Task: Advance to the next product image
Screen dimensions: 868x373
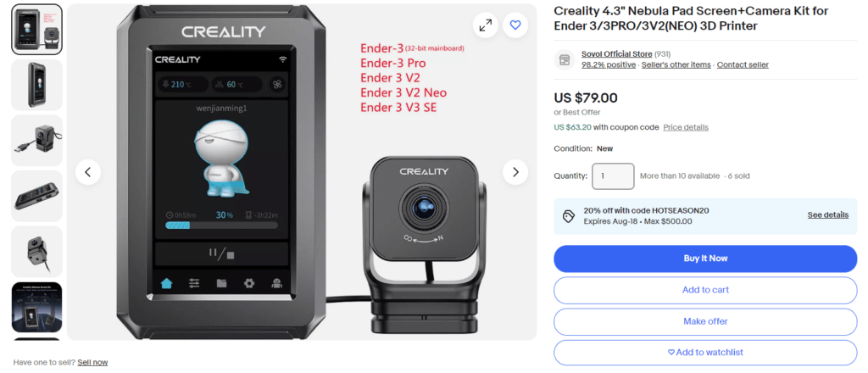Action: [515, 172]
